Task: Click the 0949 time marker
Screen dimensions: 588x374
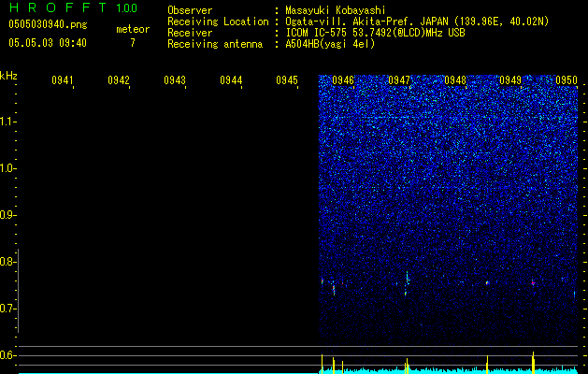Action: pos(510,80)
